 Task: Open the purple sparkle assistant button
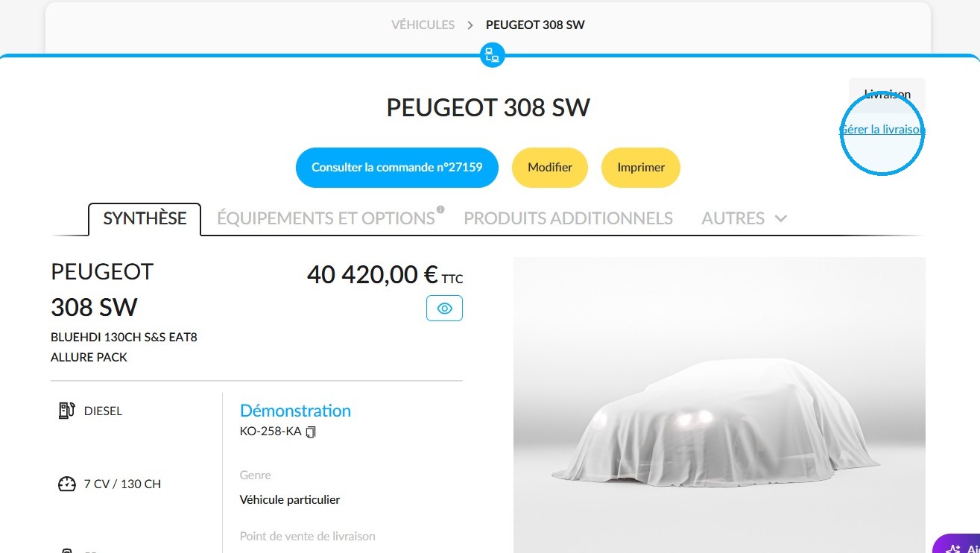tap(956, 545)
